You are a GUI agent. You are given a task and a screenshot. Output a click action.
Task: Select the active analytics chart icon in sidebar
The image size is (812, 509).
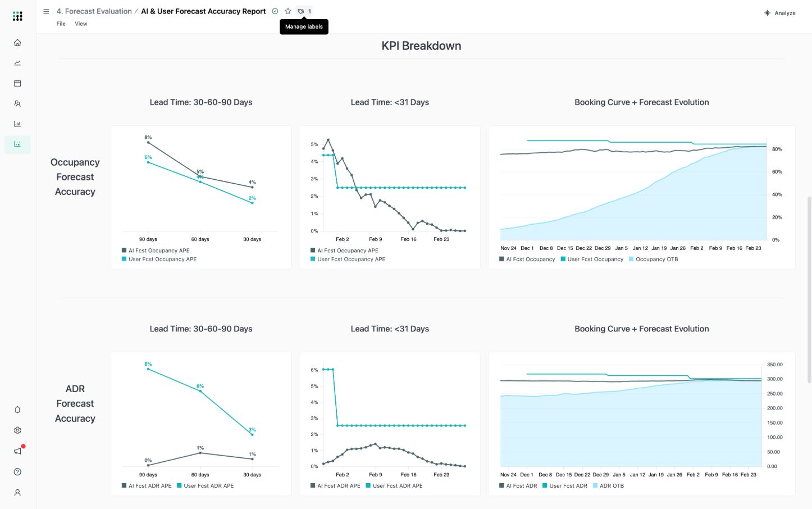pos(17,144)
